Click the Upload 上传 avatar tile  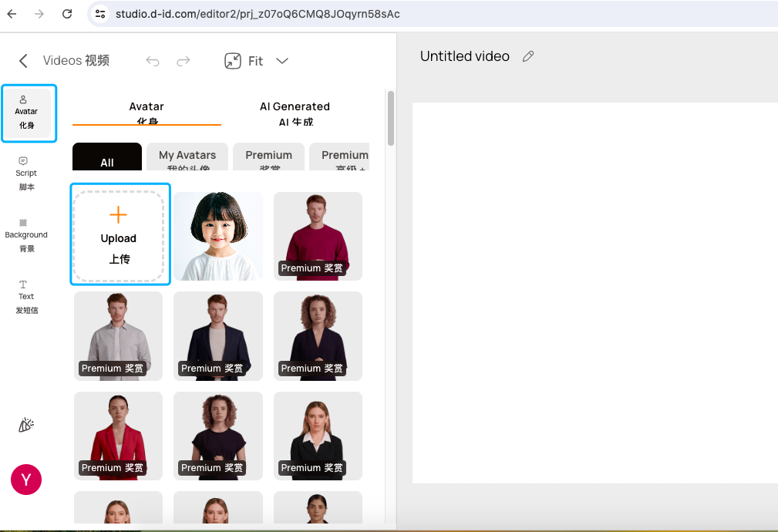pos(119,236)
